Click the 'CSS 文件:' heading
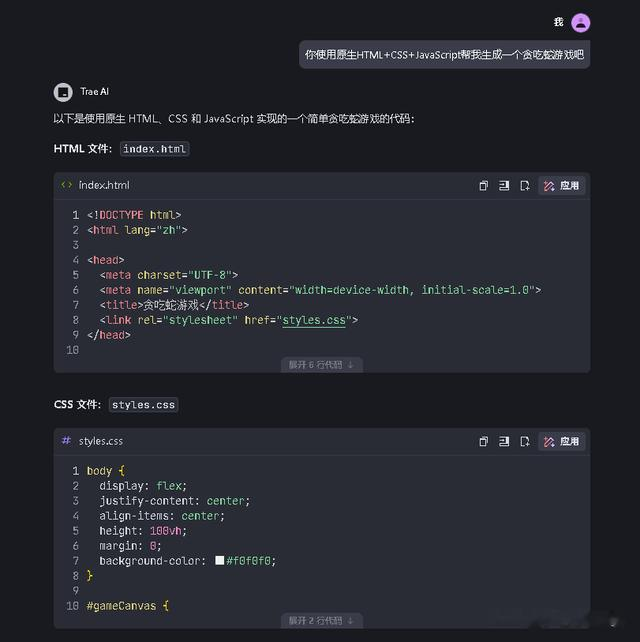 point(77,405)
